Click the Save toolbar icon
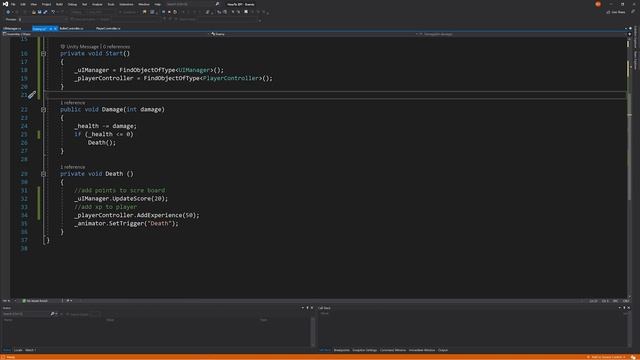 click(x=40, y=12)
